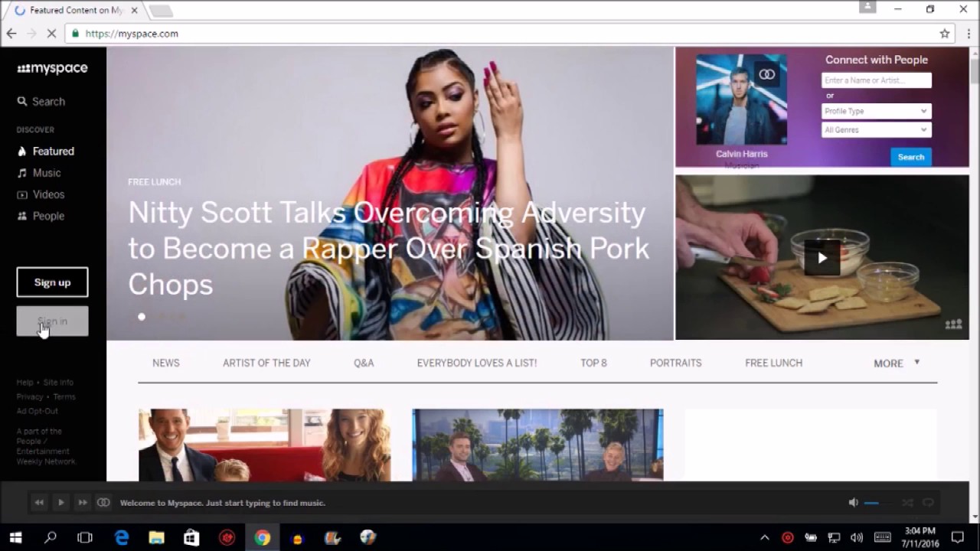
Task: Open the Terms link
Action: [x=64, y=397]
